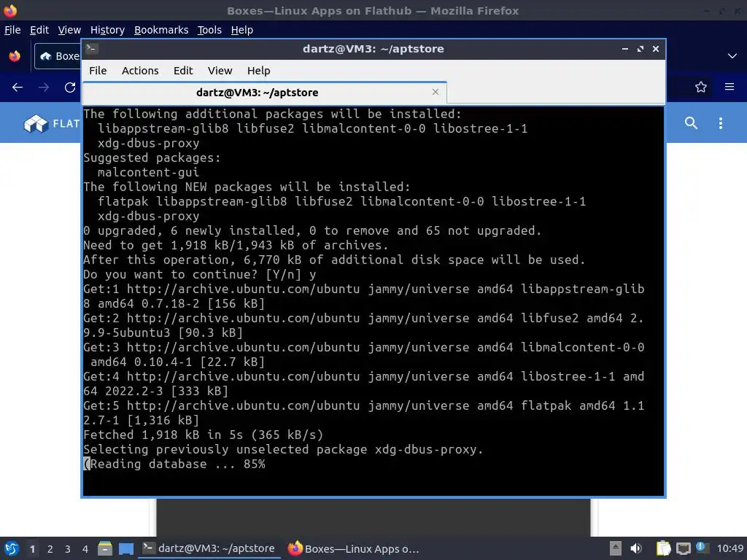Open network connection tray icon
The width and height of the screenshot is (747, 560).
[683, 548]
